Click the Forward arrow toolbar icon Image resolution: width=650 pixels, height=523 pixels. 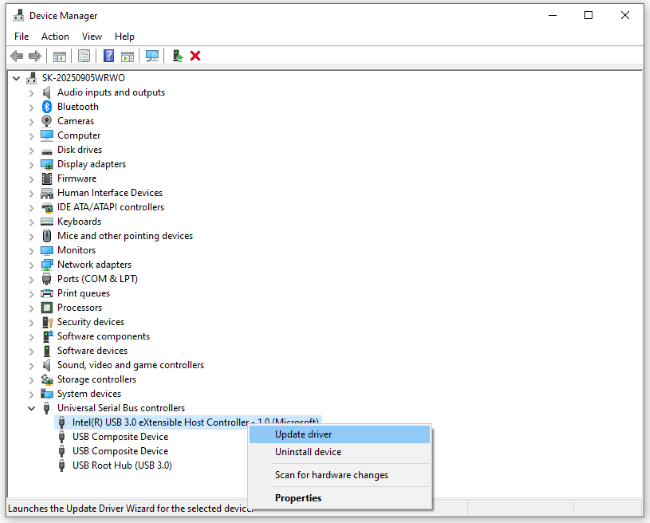[x=35, y=56]
